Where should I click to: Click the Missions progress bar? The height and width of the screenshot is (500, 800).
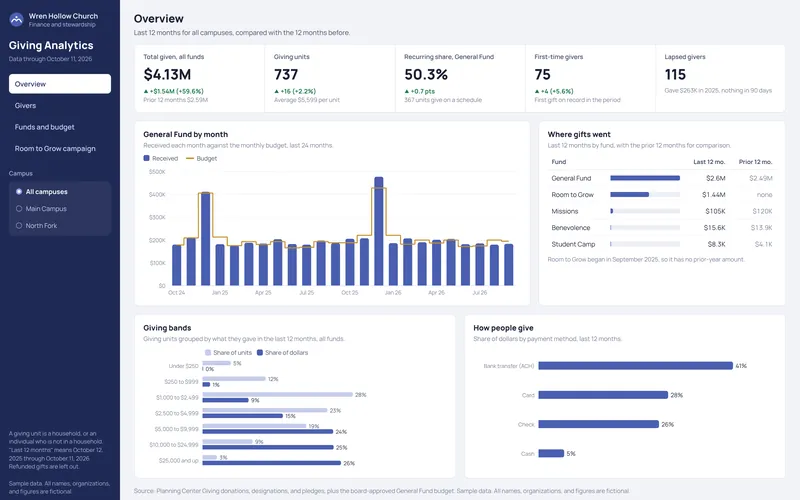coord(645,211)
